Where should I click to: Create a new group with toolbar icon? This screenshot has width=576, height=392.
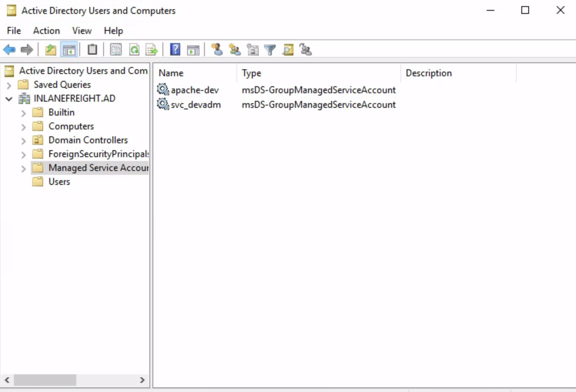(x=234, y=50)
